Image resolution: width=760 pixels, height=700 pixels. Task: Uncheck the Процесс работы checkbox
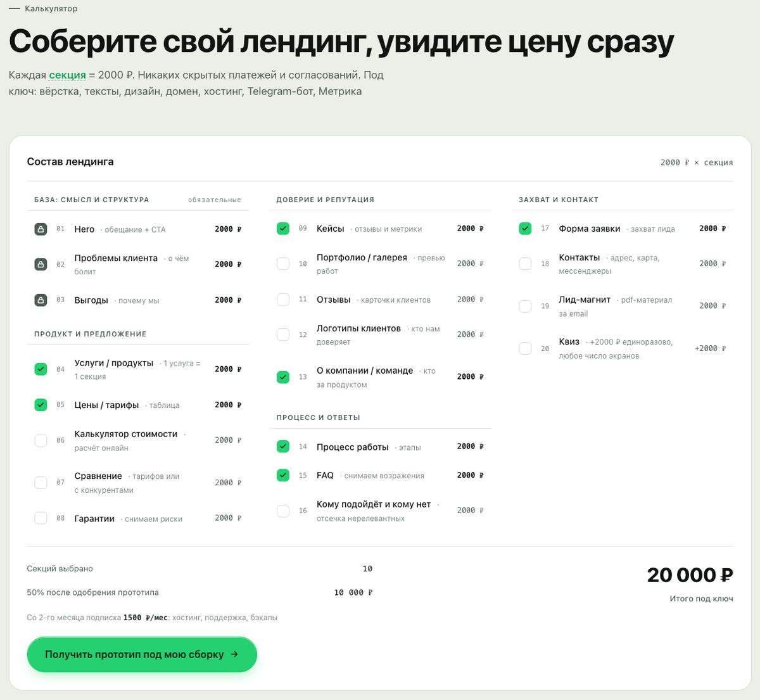click(x=283, y=447)
